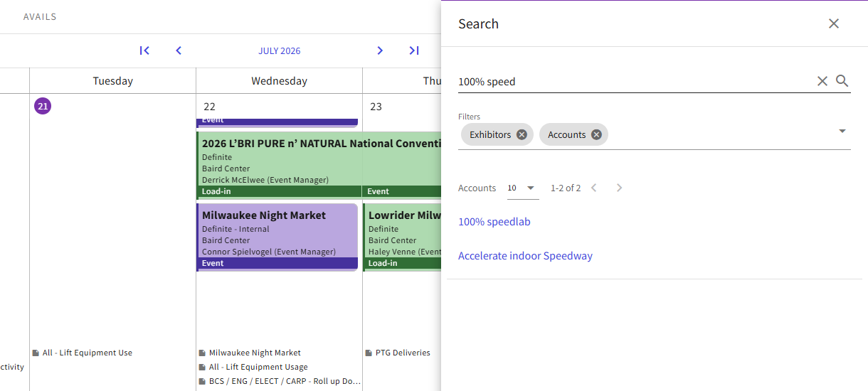Remove the Accounts filter chip
Screen dimensions: 868x391
(596, 134)
